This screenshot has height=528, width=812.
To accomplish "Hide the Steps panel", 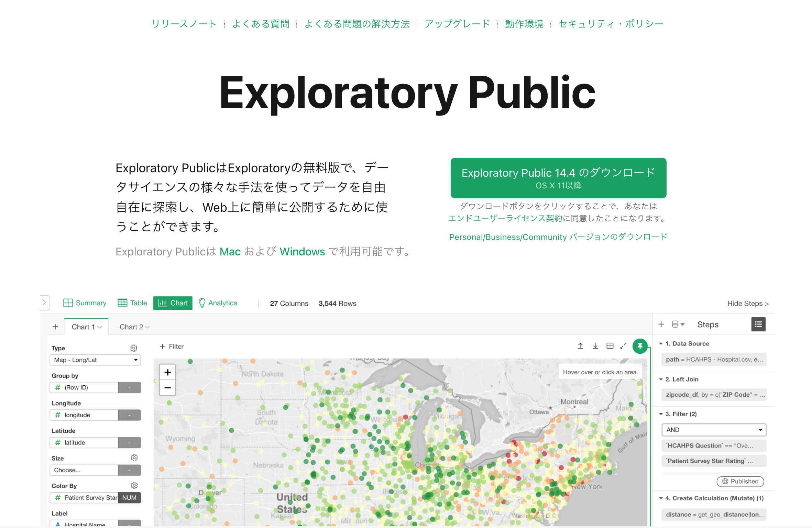I will (x=748, y=304).
